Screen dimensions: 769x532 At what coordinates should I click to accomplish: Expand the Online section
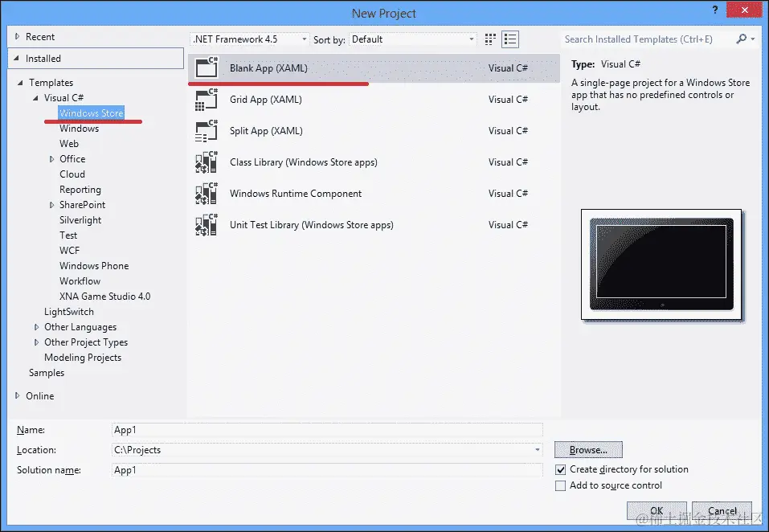[x=17, y=395]
